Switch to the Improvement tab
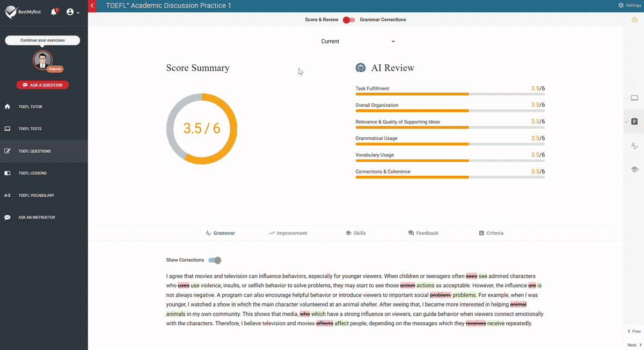The width and height of the screenshot is (644, 350). pyautogui.click(x=288, y=233)
